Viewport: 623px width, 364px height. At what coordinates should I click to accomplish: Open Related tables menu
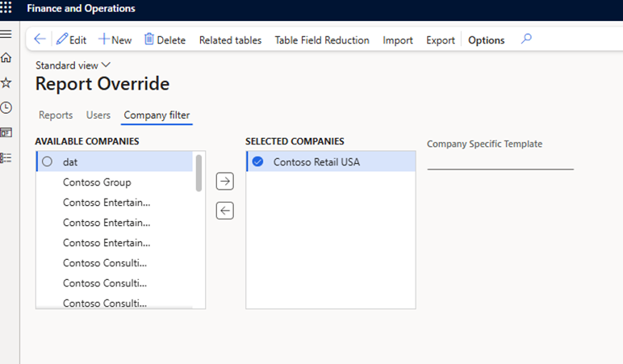(230, 40)
